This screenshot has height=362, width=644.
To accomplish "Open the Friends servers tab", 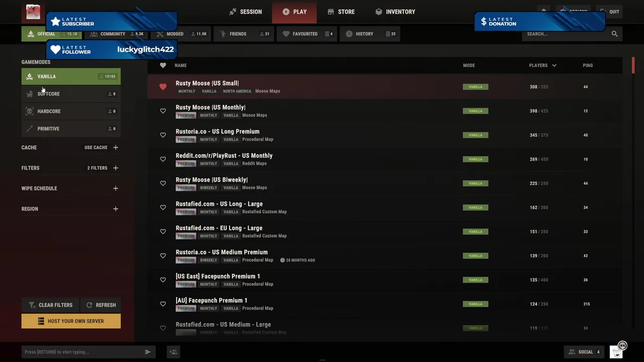I will point(244,34).
